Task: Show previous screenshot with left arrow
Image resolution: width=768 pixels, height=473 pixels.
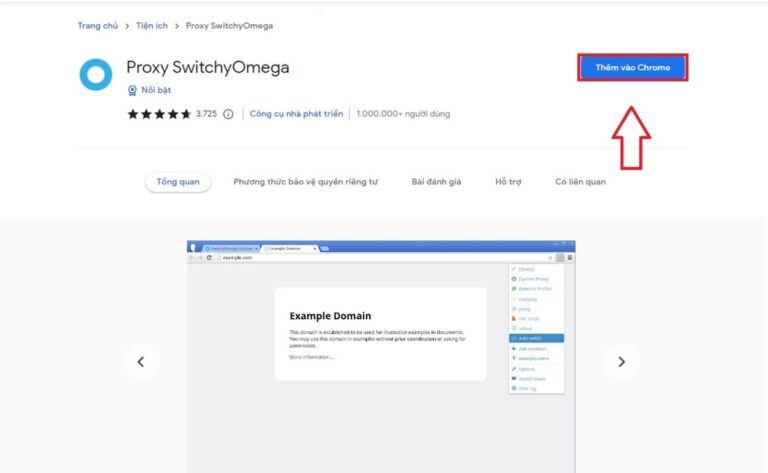Action: pyautogui.click(x=141, y=361)
